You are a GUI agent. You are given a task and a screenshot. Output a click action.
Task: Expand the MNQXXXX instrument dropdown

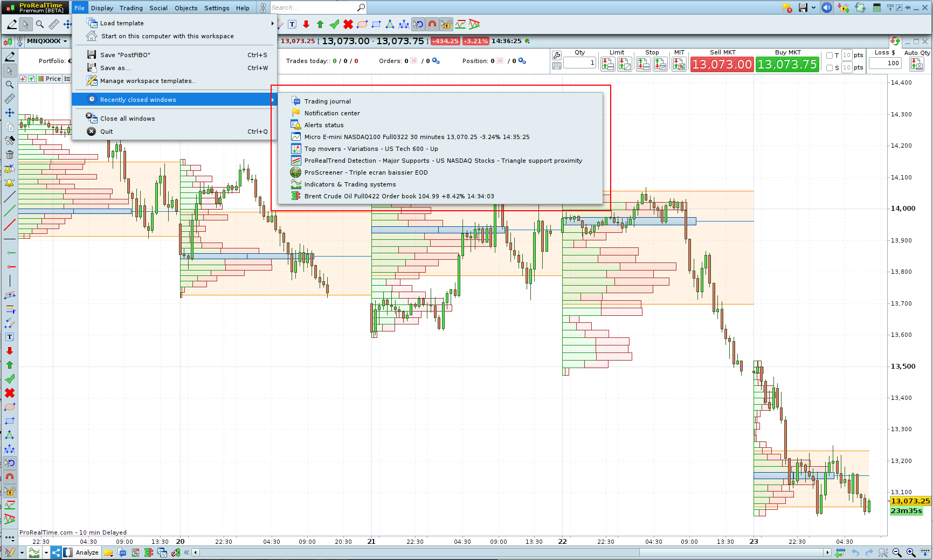click(65, 41)
